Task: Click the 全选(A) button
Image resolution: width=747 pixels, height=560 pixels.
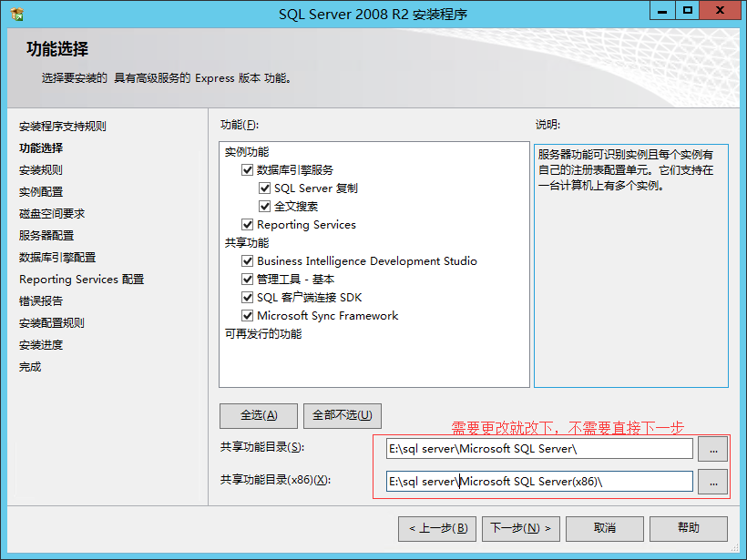Action: coord(259,416)
